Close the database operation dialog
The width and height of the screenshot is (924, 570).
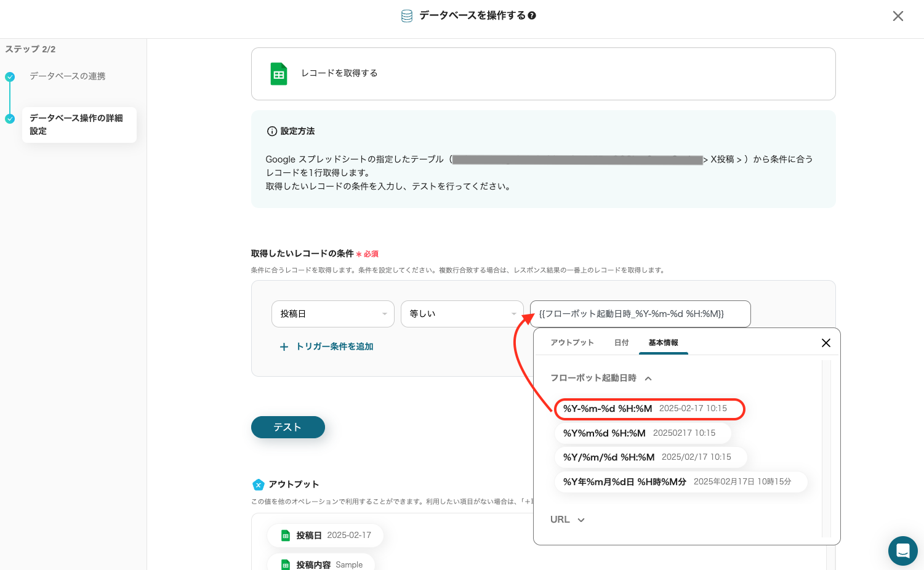coord(898,16)
